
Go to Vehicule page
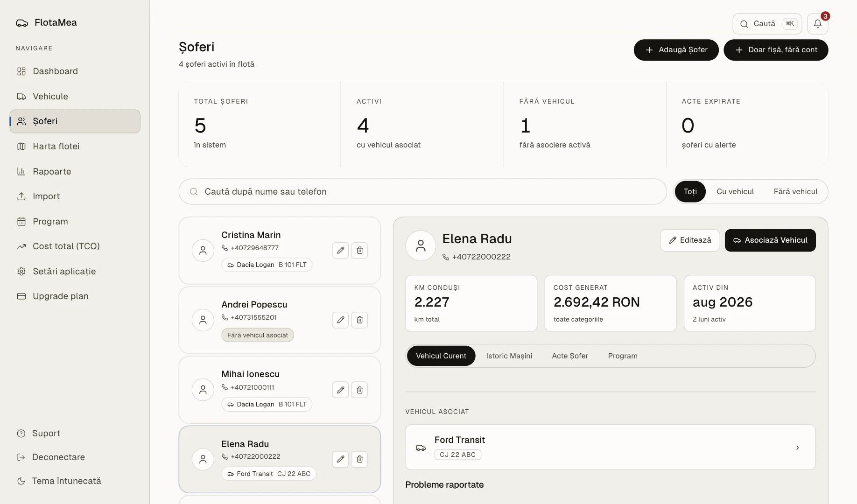pyautogui.click(x=75, y=97)
